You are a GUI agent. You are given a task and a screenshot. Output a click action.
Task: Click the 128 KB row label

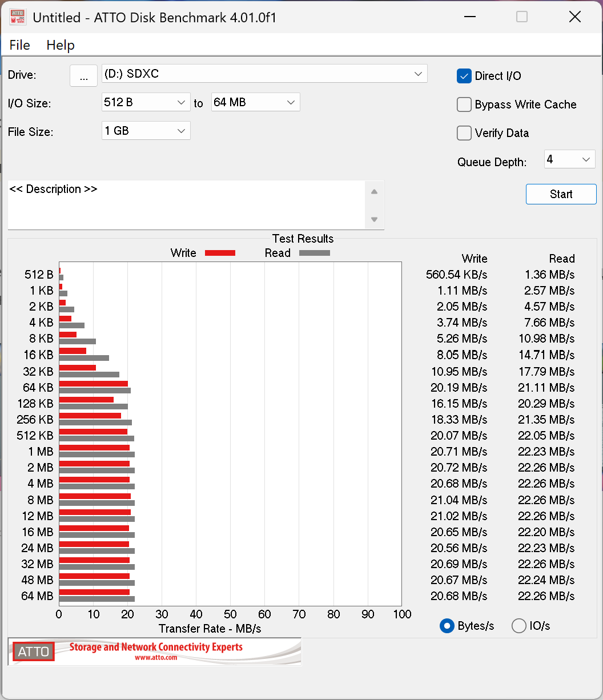35,403
